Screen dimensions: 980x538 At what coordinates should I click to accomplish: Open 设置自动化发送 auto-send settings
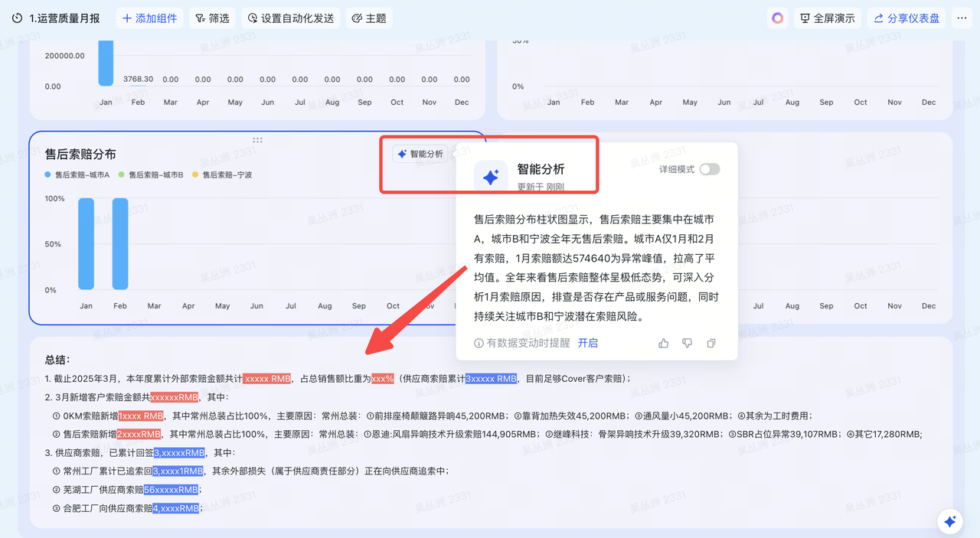pyautogui.click(x=291, y=18)
